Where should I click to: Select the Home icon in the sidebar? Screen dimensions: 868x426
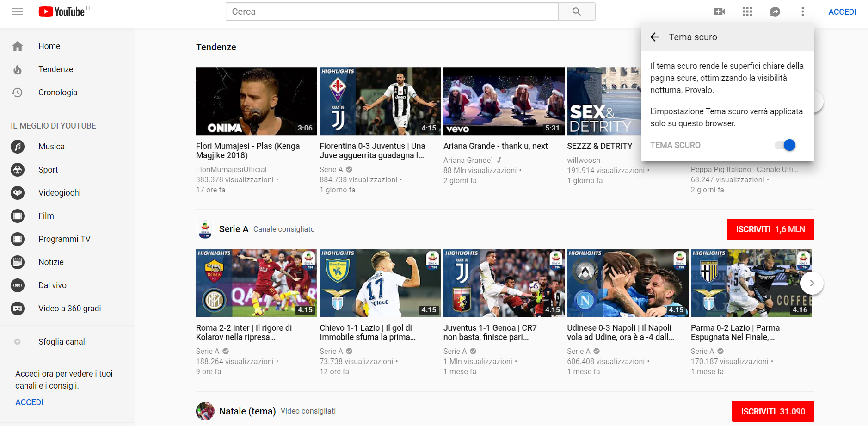18,46
